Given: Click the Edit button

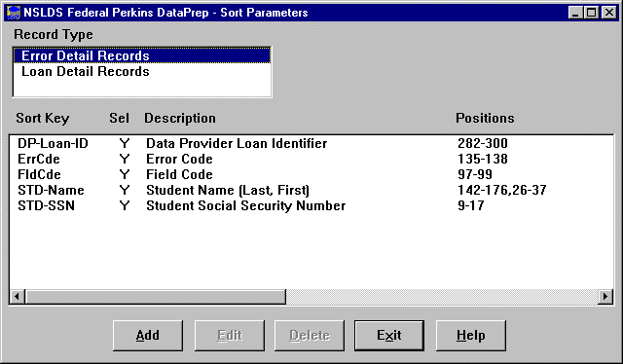Looking at the screenshot, I should point(230,336).
